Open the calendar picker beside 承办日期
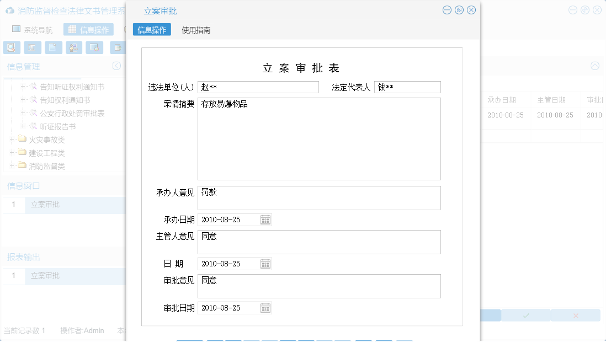Screen dimensions: 606x364 [x=265, y=219]
